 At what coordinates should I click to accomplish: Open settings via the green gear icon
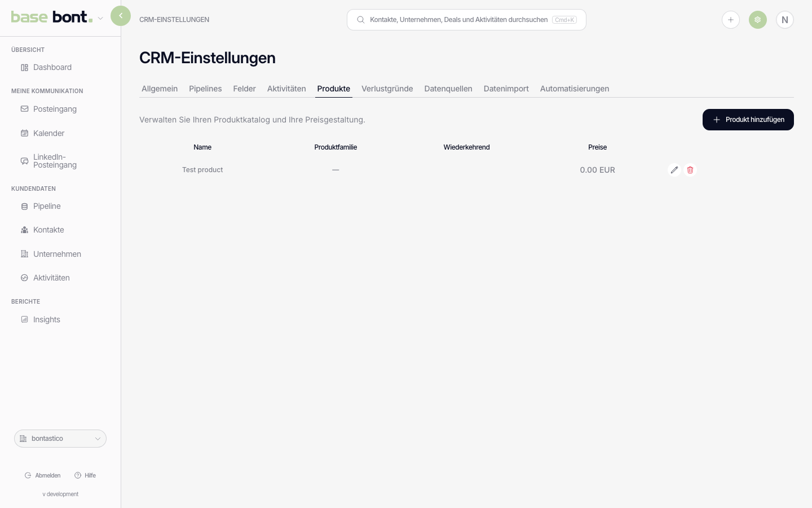(x=758, y=20)
